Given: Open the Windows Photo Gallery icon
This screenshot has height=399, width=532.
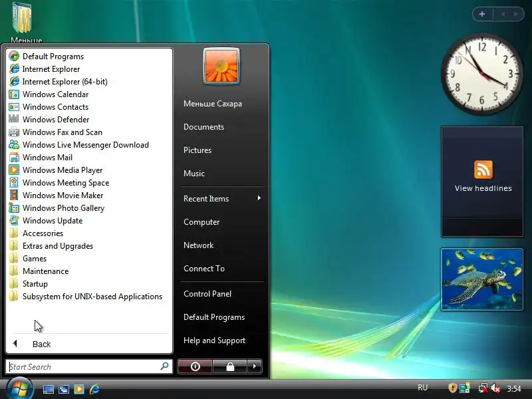Looking at the screenshot, I should [14, 208].
